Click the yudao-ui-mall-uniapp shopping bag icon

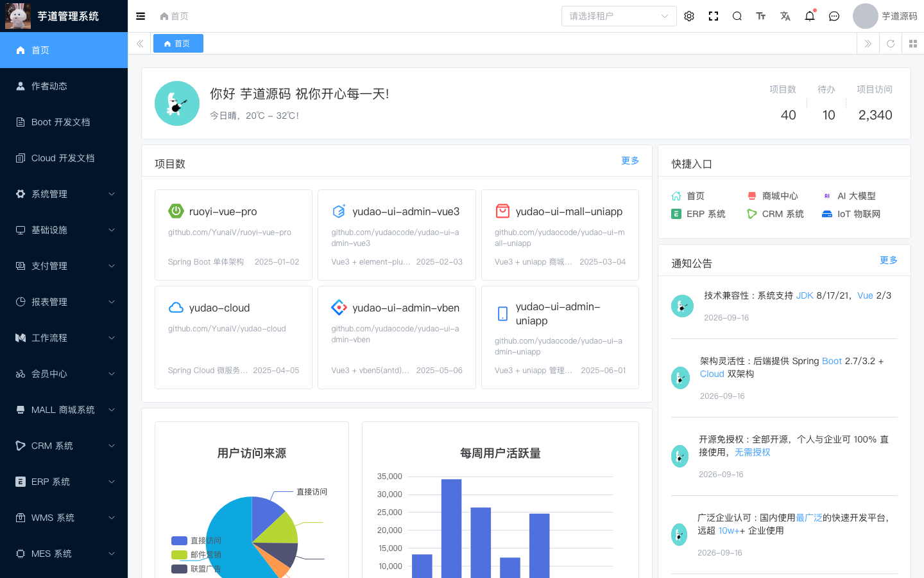pyautogui.click(x=502, y=211)
